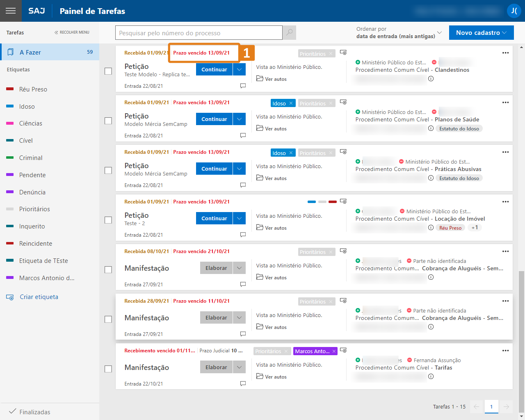Open tag icon on Tarifas card

tap(343, 350)
